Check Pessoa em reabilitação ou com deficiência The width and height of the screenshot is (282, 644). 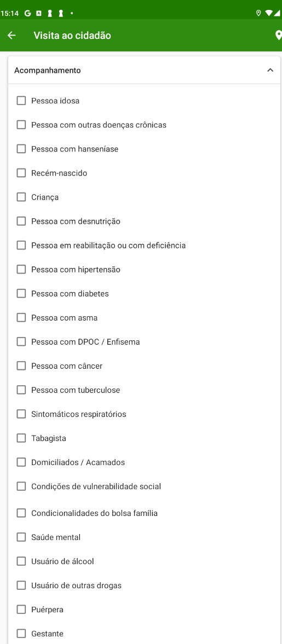pos(21,245)
